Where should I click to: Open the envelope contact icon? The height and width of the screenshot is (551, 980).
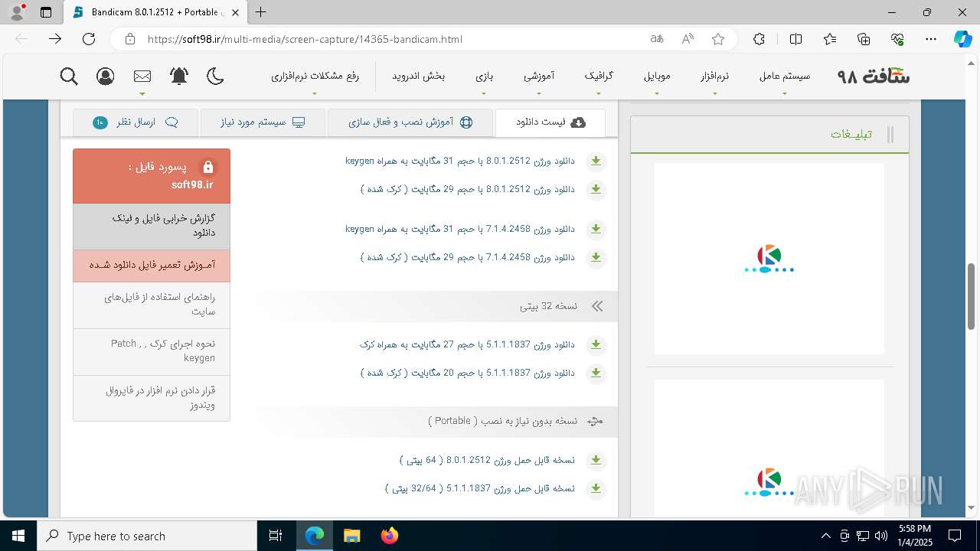(142, 77)
